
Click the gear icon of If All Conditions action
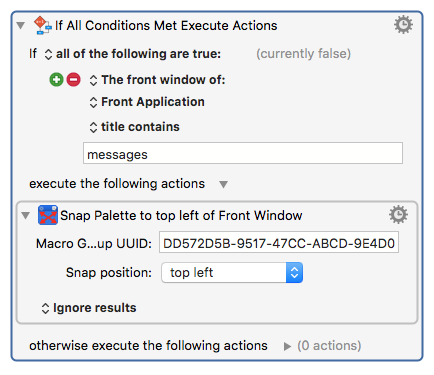[403, 25]
